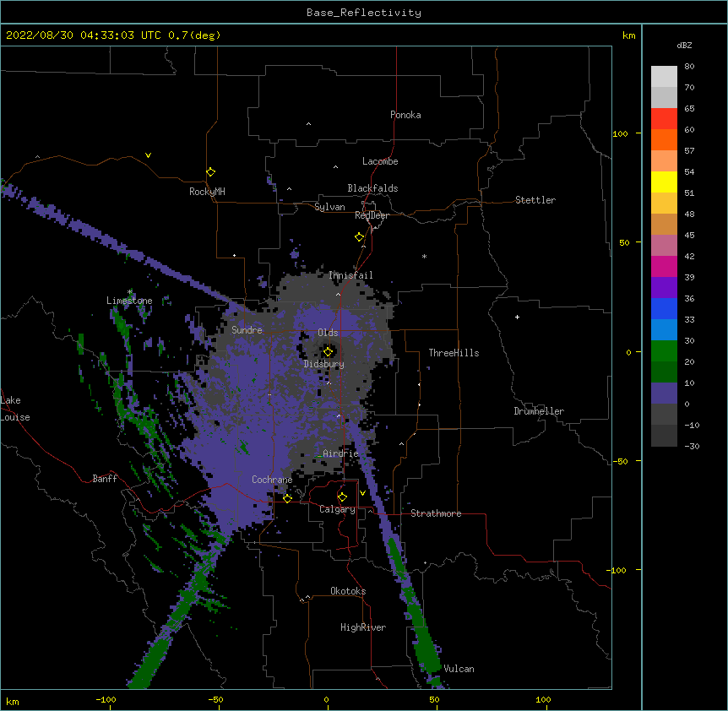Click yellow V marker east of Calgary
The image size is (728, 711).
coord(362,493)
